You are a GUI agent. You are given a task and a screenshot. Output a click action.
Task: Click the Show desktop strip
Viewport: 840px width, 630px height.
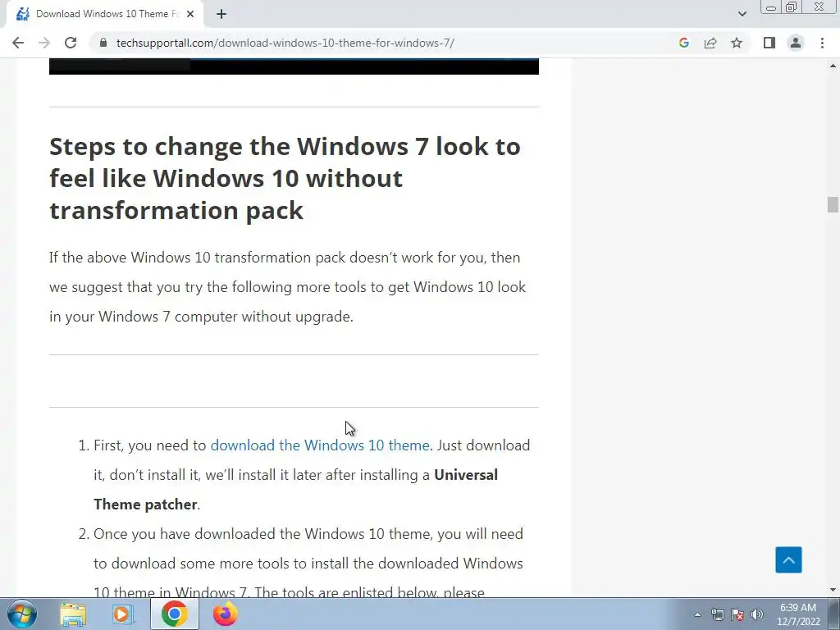click(834, 614)
